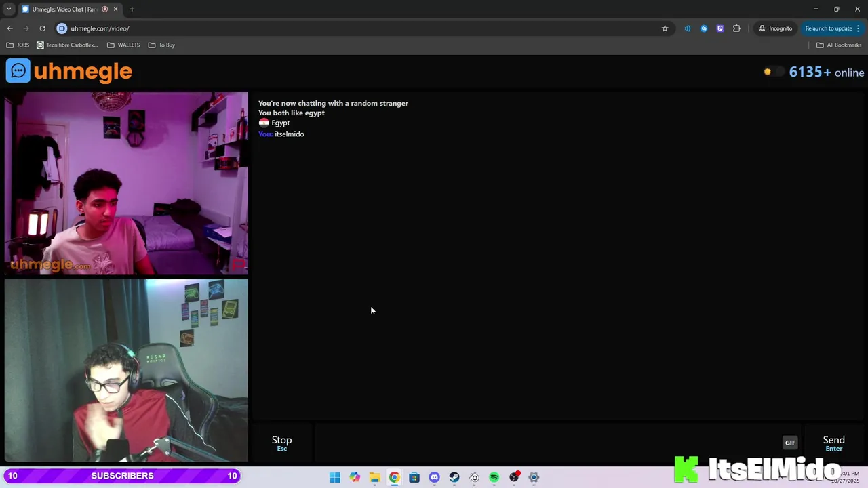Screen dimensions: 868x488
Task: Click Chrome icon in taskbar
Action: [x=394, y=477]
